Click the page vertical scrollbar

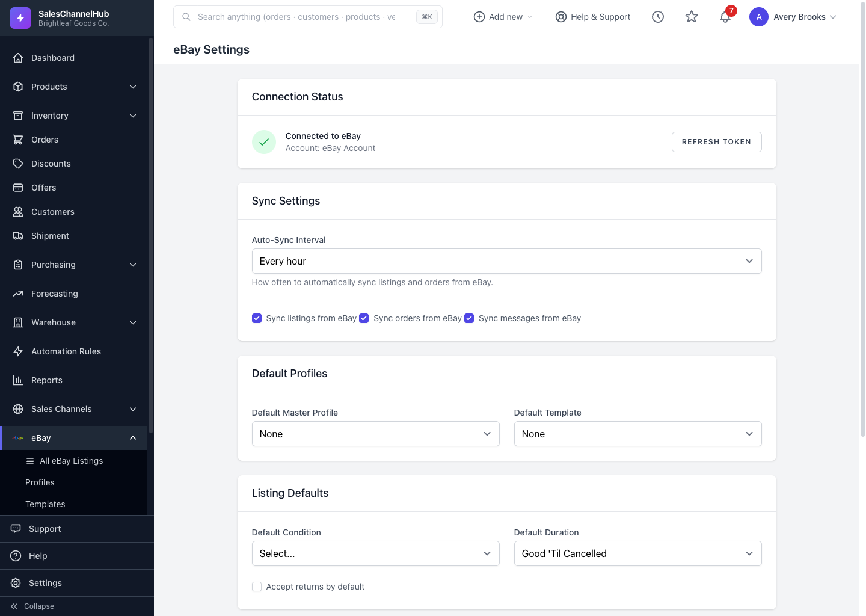coord(862,220)
